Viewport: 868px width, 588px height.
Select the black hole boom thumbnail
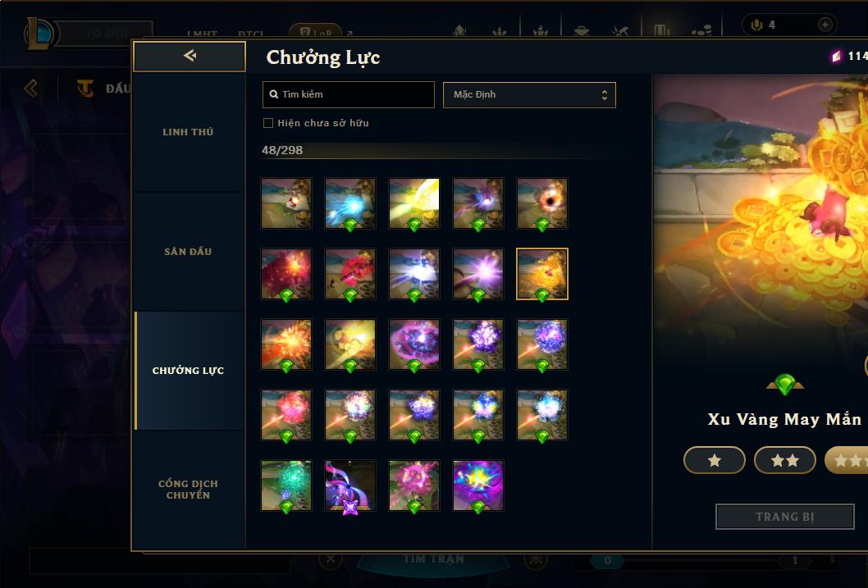click(x=542, y=203)
